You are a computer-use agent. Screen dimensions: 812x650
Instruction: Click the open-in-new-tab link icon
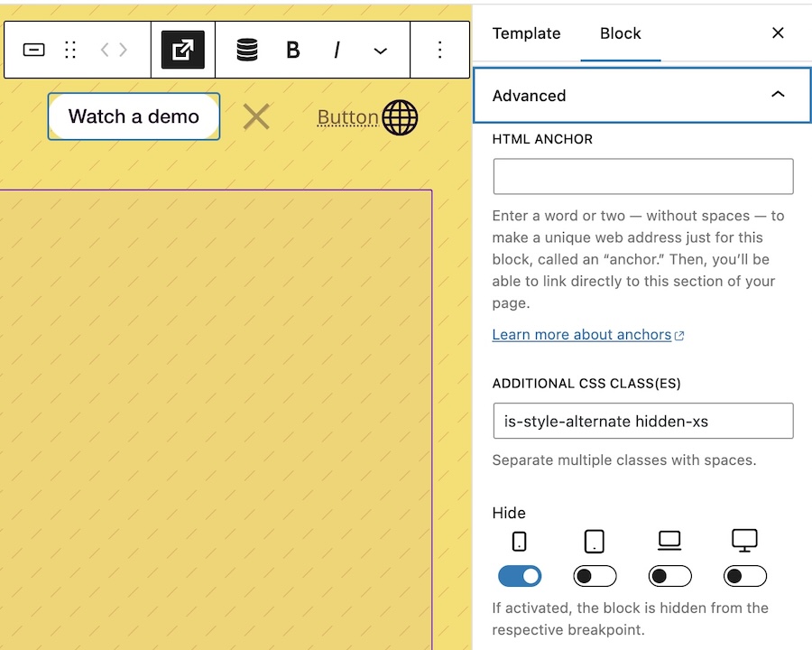coord(182,50)
